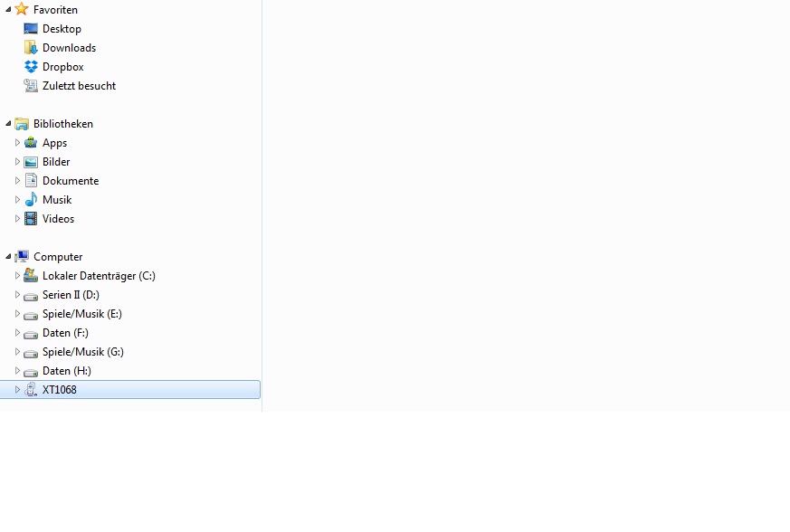Collapse the Bibliotheken group arrow
This screenshot has height=532, width=790.
point(8,123)
